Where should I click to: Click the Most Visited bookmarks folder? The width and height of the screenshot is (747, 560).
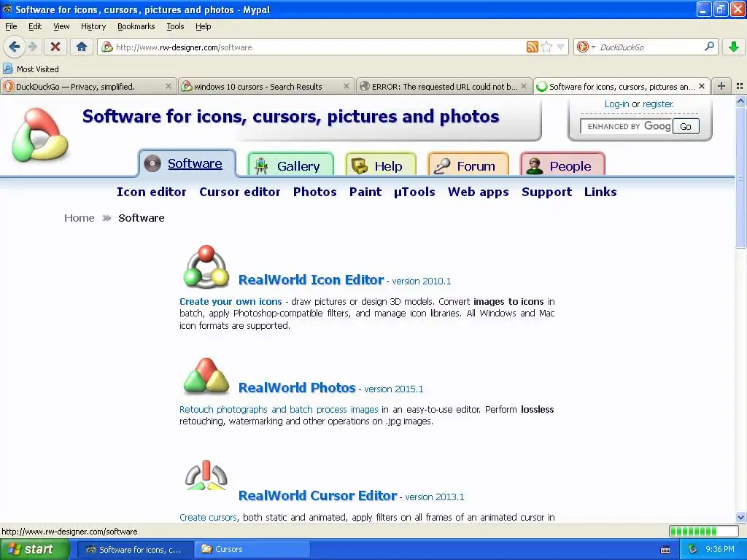pos(31,69)
